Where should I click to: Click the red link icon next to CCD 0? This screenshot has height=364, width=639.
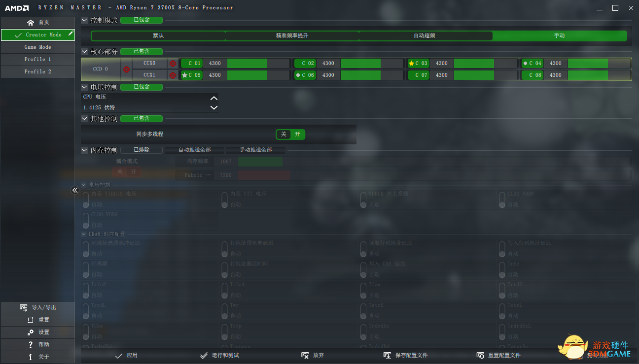(x=126, y=69)
